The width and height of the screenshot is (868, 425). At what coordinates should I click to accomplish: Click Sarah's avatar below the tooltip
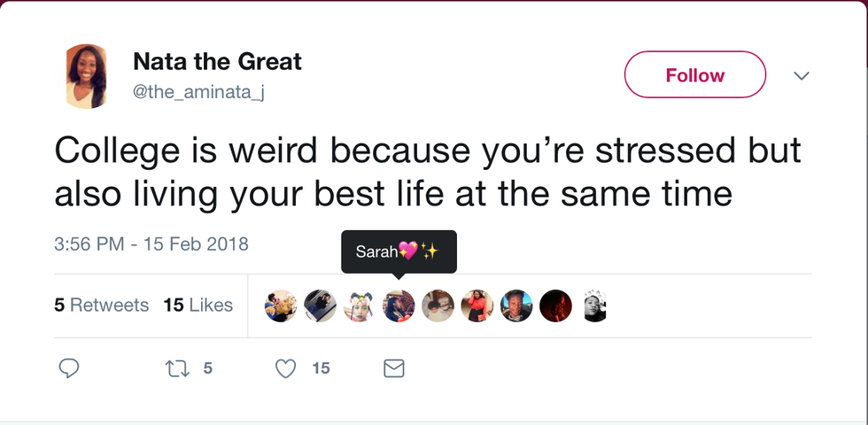[399, 305]
